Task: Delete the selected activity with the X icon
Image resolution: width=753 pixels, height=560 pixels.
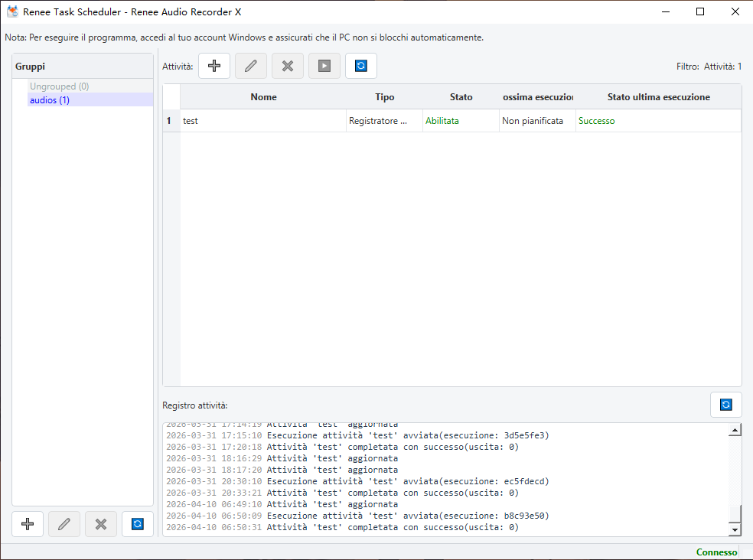Action: pos(288,66)
